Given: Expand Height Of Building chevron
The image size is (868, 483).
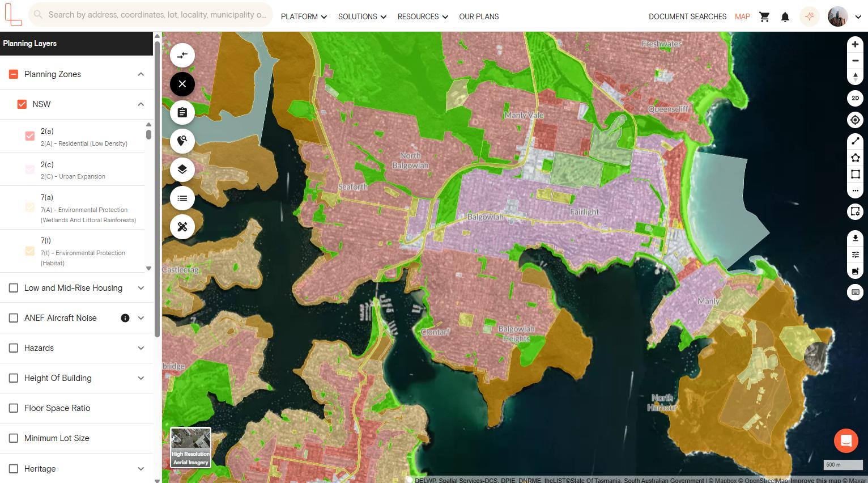Looking at the screenshot, I should coord(141,378).
